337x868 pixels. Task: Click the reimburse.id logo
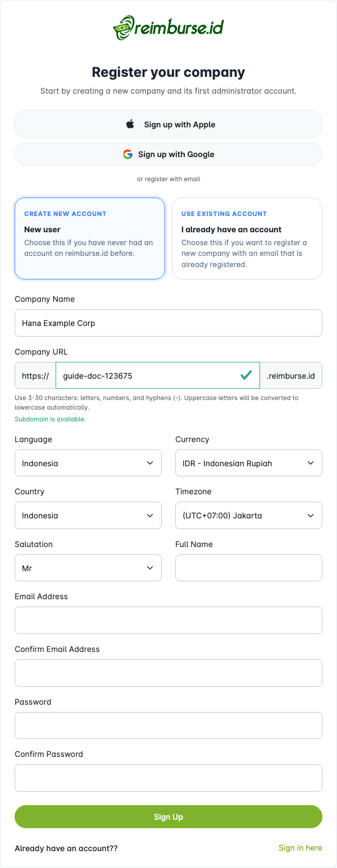(168, 26)
